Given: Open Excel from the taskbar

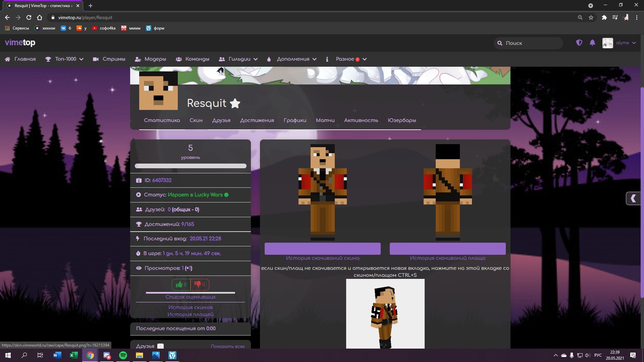Looking at the screenshot, I should click(x=73, y=355).
